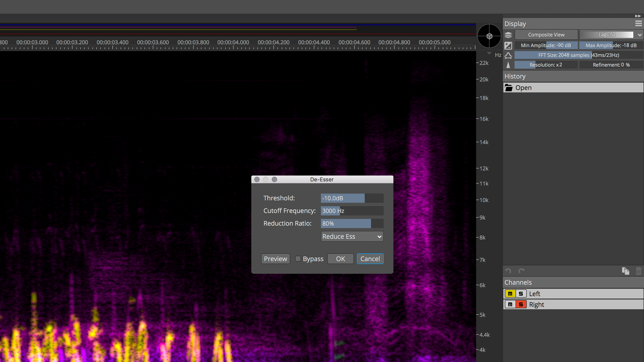Open the Reduce Ess mode dropdown
The height and width of the screenshot is (362, 644).
click(352, 236)
